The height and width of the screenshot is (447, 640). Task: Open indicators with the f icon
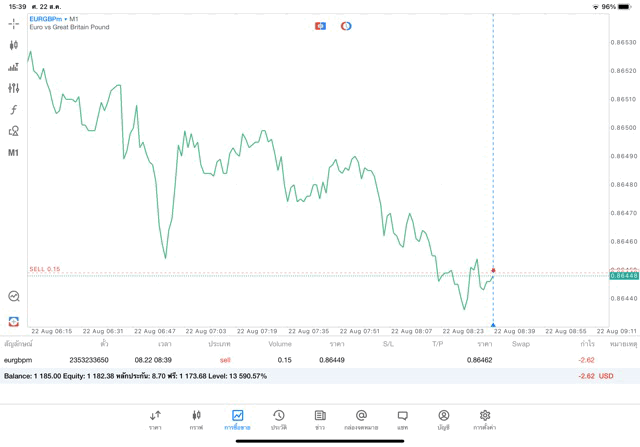pyautogui.click(x=13, y=110)
